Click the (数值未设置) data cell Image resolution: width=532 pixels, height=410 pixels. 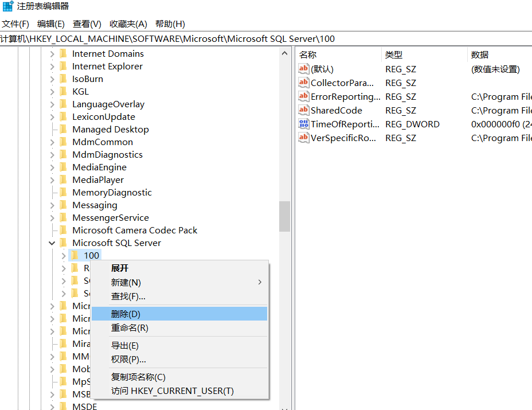coord(495,69)
